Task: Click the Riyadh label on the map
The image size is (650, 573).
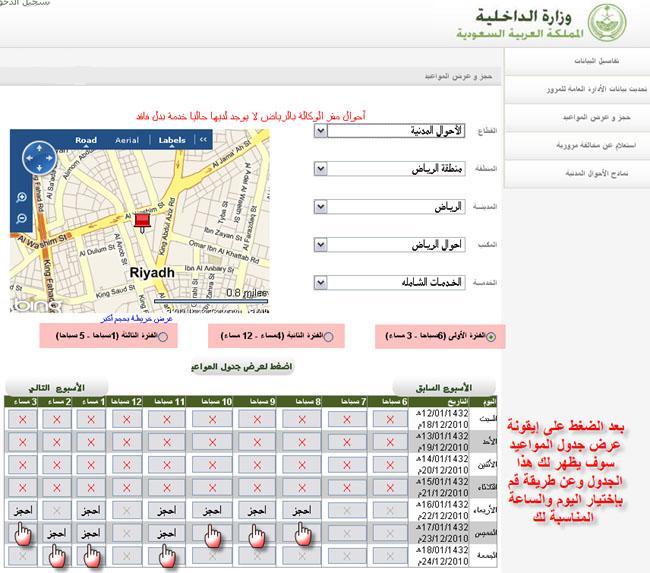Action: (152, 273)
